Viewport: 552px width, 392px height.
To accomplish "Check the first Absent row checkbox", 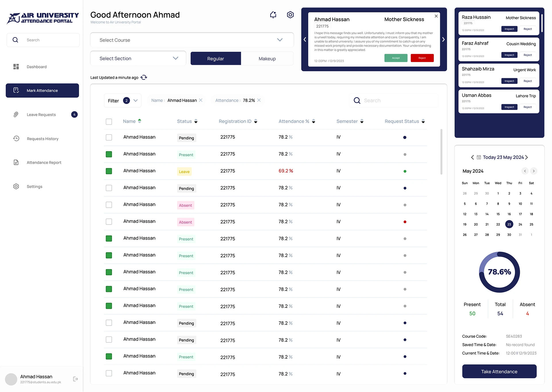I will (x=109, y=205).
